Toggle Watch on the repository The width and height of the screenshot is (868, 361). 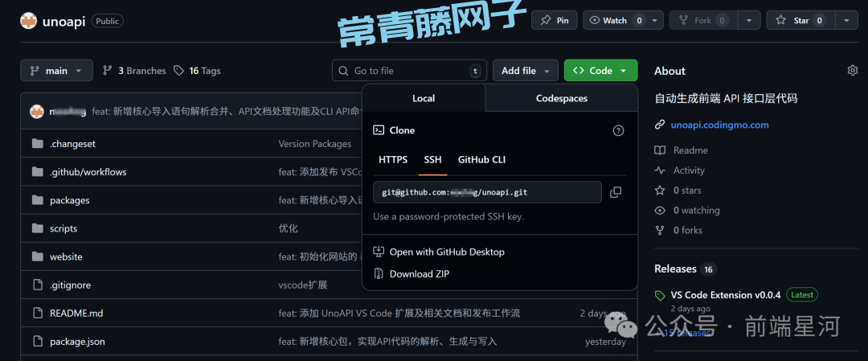615,20
